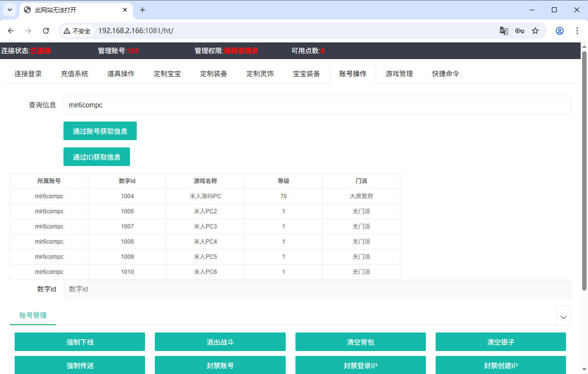Click the 通过ID获取信息 button
588x374 pixels.
tap(97, 157)
